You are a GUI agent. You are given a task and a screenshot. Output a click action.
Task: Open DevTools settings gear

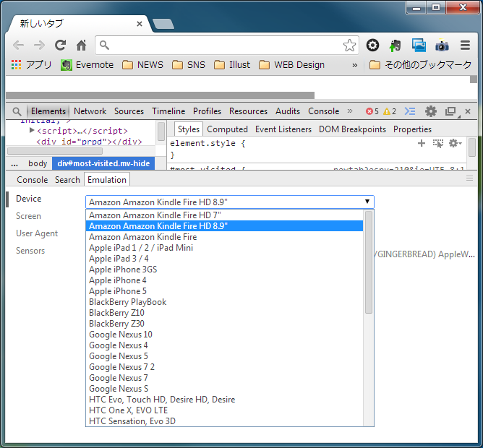tap(431, 111)
